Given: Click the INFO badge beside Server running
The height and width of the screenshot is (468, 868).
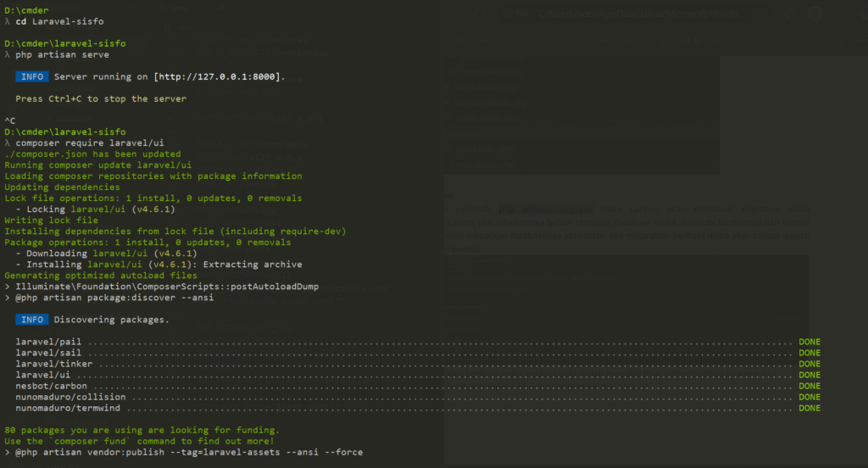Looking at the screenshot, I should pos(32,77).
